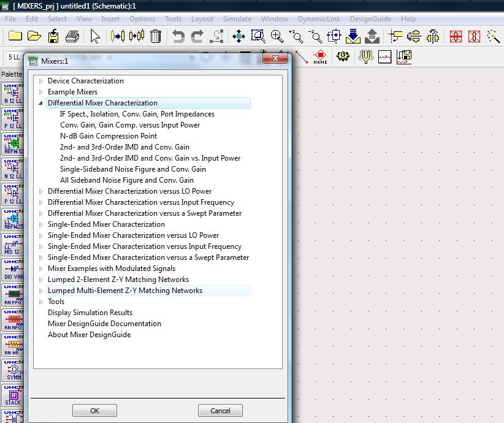Select 2nd- and 3rd-Order IMD and Conv. Gain
This screenshot has width=504, height=423.
pos(124,147)
